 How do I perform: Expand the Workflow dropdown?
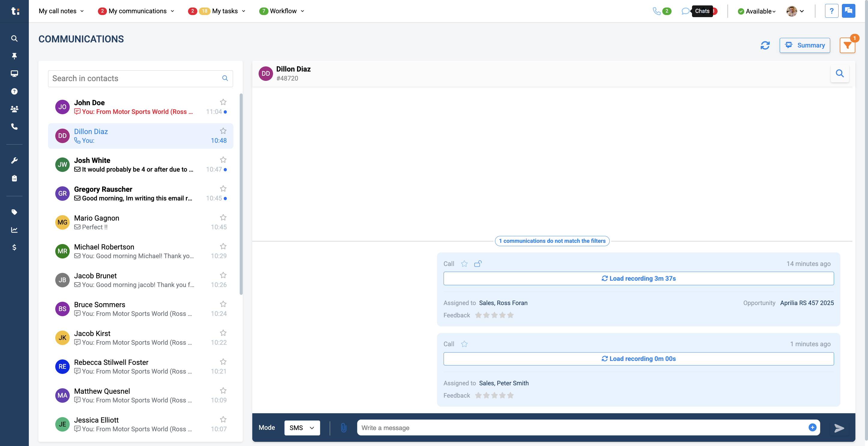[x=282, y=11]
